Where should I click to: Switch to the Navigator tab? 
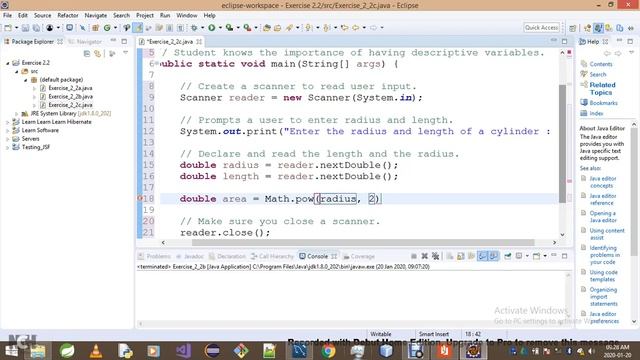point(85,42)
